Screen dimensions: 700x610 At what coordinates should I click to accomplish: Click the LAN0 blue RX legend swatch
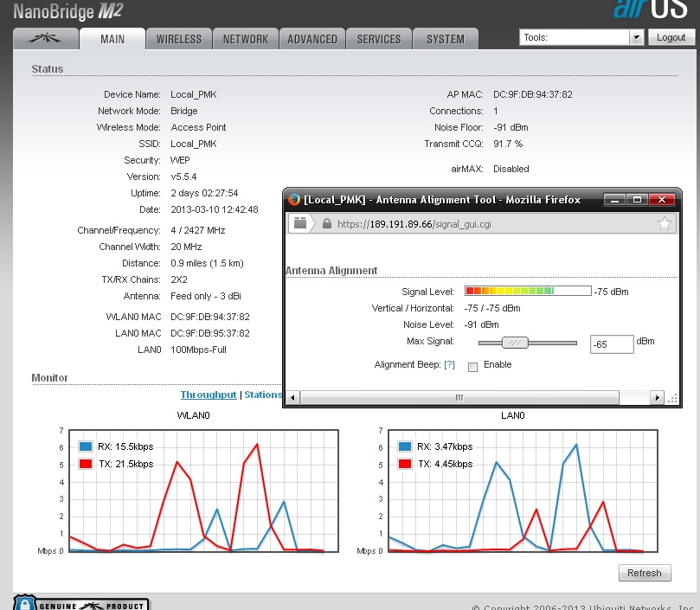[x=404, y=447]
